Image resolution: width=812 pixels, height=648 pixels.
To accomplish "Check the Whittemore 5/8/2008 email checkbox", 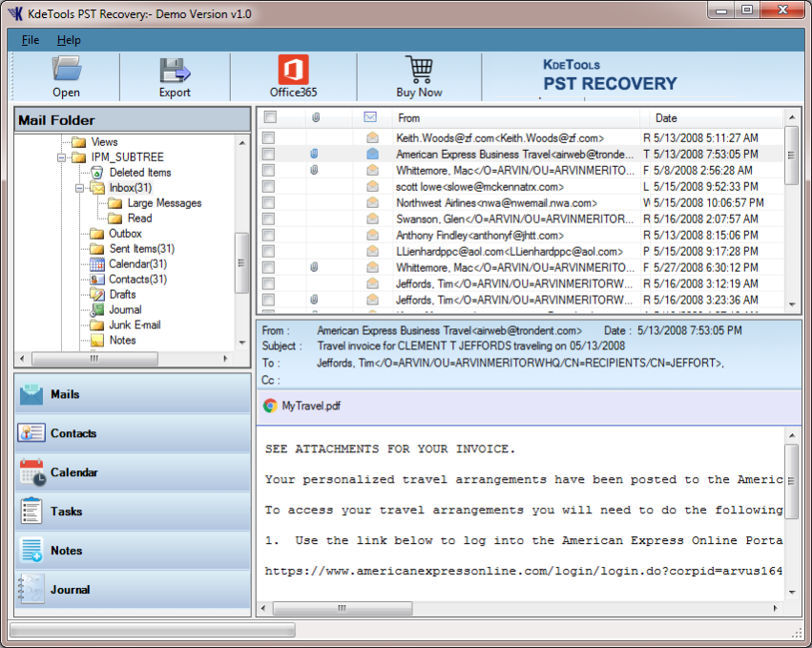I will pos(268,170).
